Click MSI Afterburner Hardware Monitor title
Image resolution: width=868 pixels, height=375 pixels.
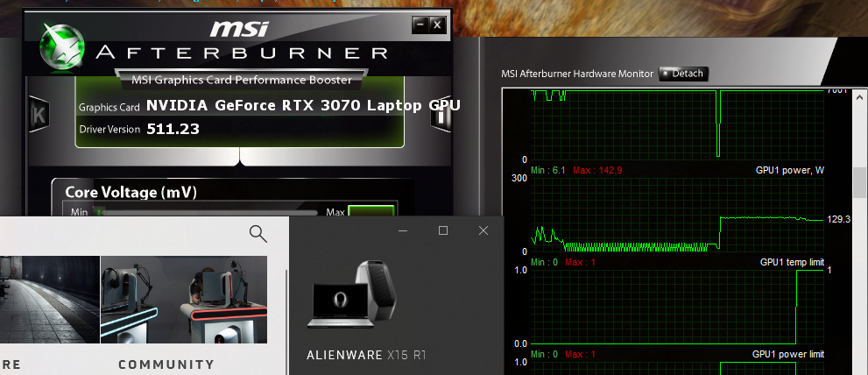(578, 74)
